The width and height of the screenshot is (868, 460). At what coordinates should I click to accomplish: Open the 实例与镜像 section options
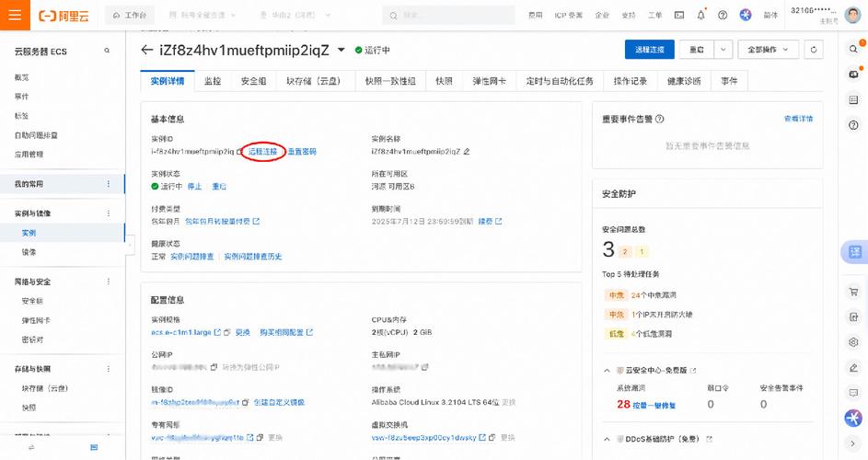(x=109, y=213)
